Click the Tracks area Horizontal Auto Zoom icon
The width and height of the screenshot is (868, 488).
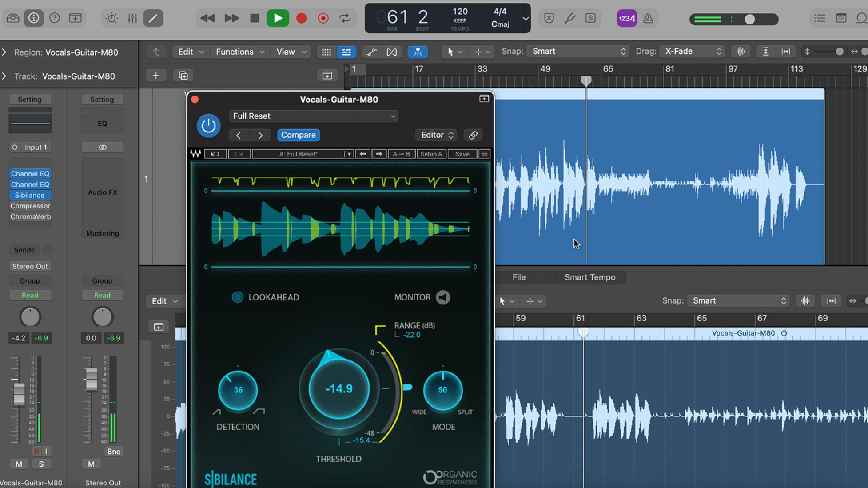[x=786, y=52]
